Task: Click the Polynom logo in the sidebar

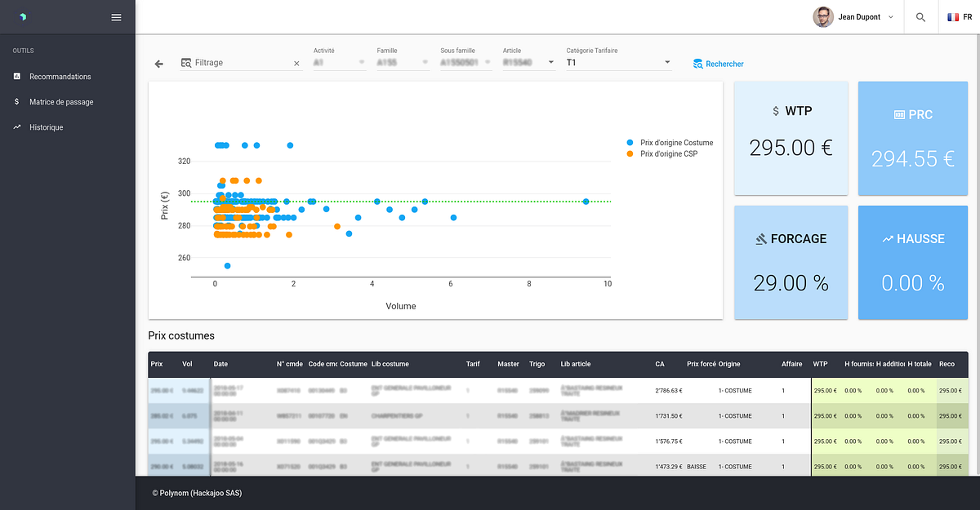Action: [x=23, y=17]
